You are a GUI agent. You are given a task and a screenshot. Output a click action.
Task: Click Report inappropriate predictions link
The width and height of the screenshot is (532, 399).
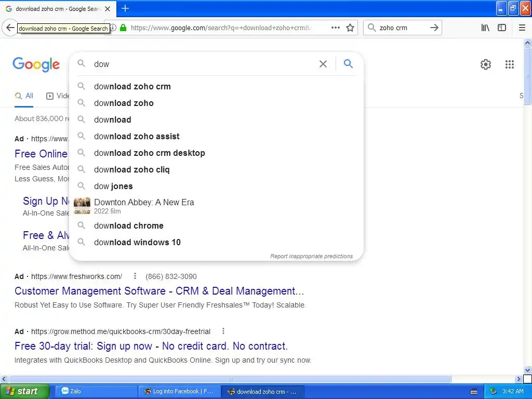coord(311,256)
